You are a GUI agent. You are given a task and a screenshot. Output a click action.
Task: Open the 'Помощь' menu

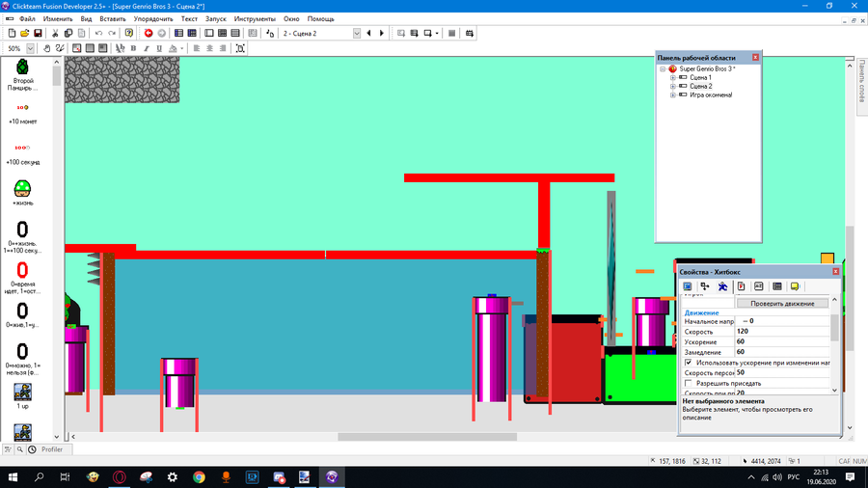(320, 19)
